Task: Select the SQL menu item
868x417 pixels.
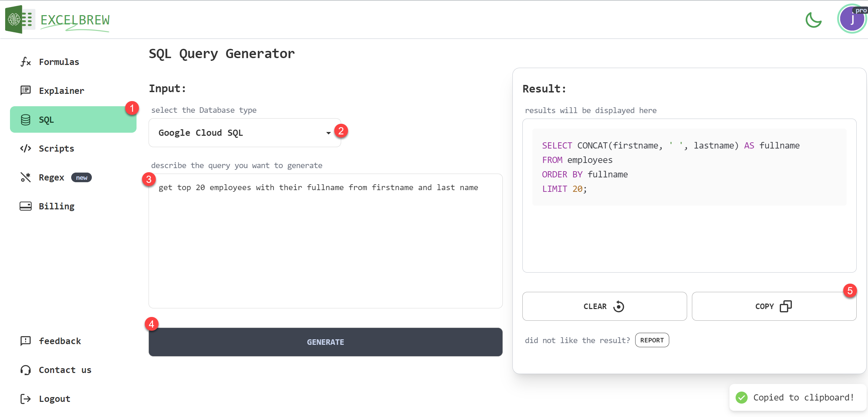Action: pos(73,120)
